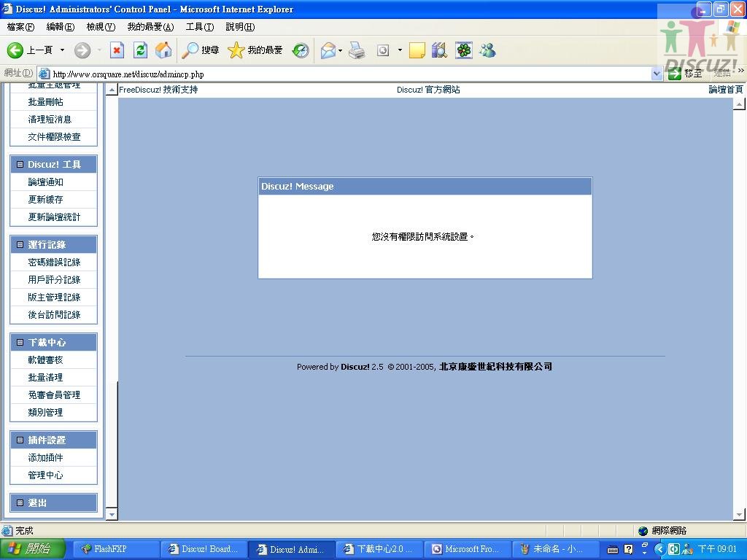Refresh the page with the toolbar icon
Screen dimensions: 747x560
click(x=141, y=50)
